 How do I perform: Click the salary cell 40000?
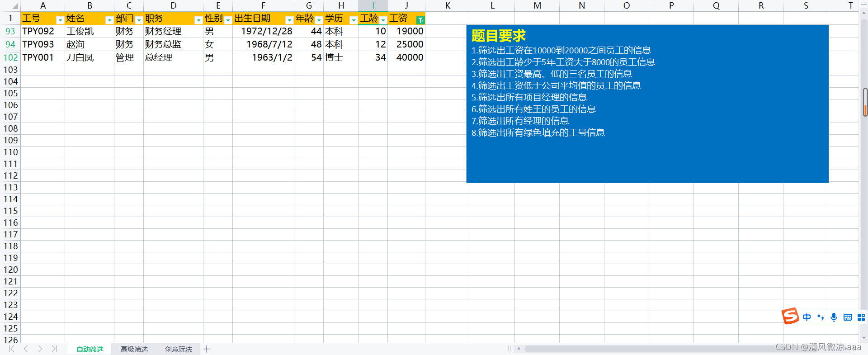[x=406, y=57]
